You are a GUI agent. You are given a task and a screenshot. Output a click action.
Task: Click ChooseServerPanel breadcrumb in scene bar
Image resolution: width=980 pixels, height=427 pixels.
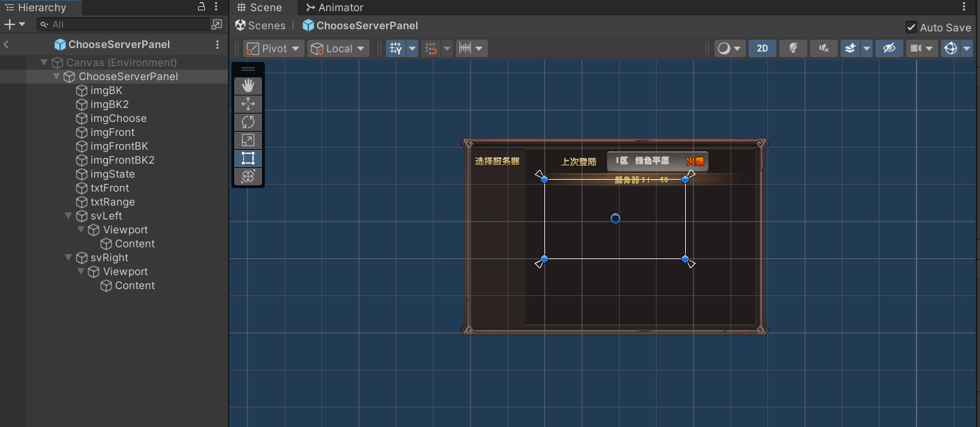360,26
